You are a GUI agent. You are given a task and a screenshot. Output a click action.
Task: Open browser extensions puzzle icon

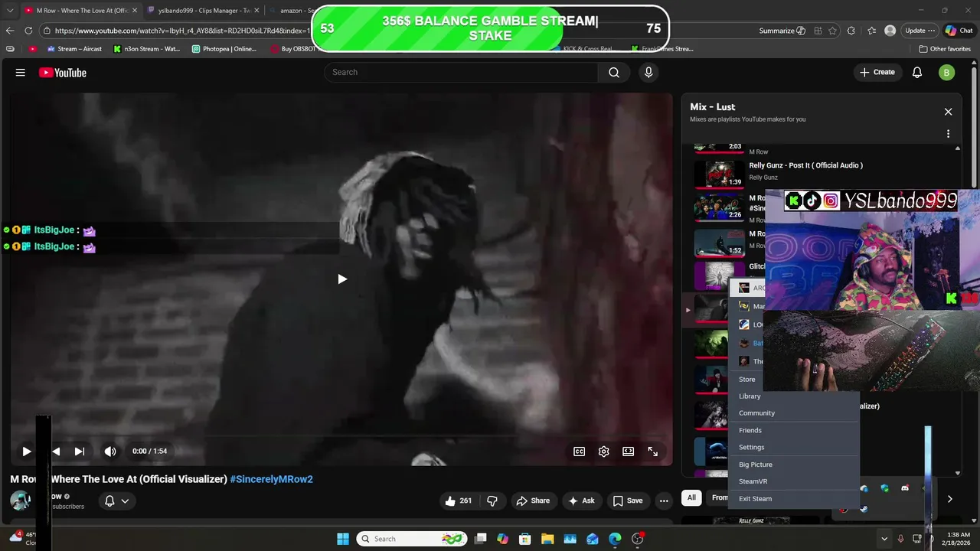tap(851, 31)
